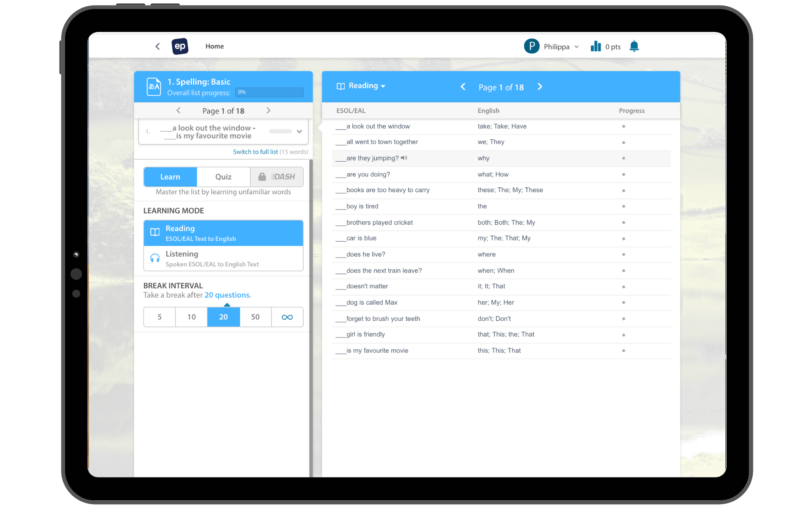Select the Learn tab
The image size is (812, 508).
click(170, 177)
